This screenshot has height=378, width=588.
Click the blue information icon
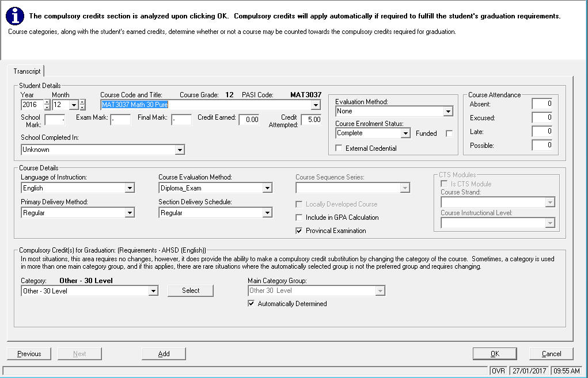coord(14,17)
